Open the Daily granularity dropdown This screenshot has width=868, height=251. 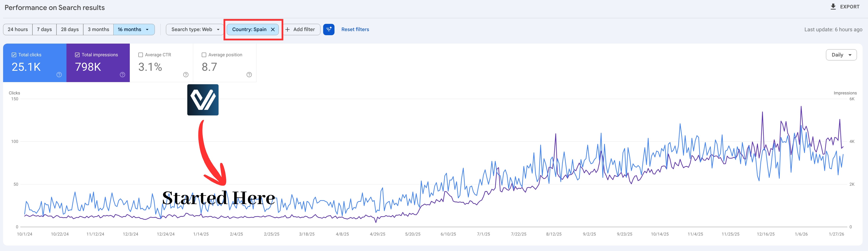tap(841, 55)
